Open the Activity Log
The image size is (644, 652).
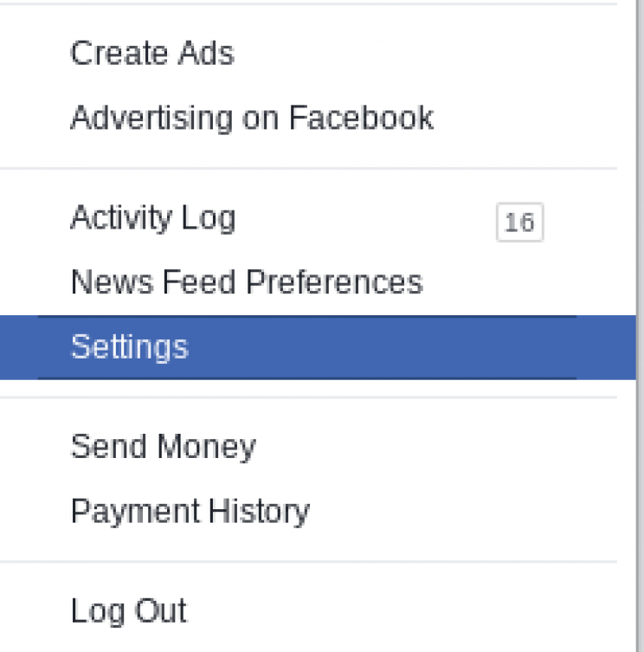click(x=153, y=218)
